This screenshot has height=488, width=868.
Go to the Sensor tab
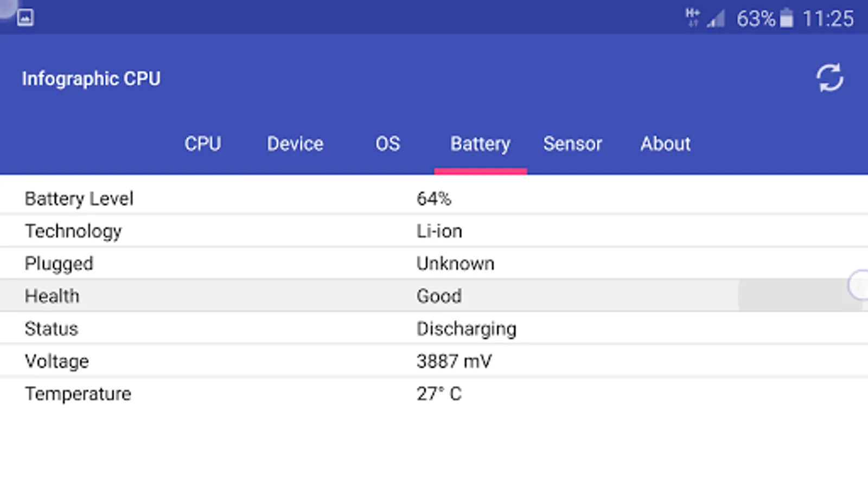coord(573,144)
